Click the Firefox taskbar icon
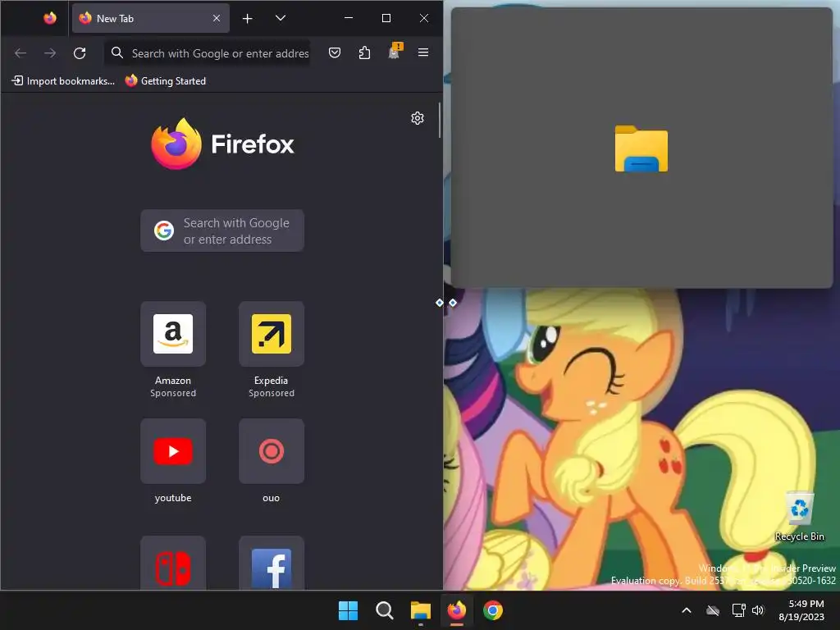The image size is (840, 630). click(x=457, y=610)
